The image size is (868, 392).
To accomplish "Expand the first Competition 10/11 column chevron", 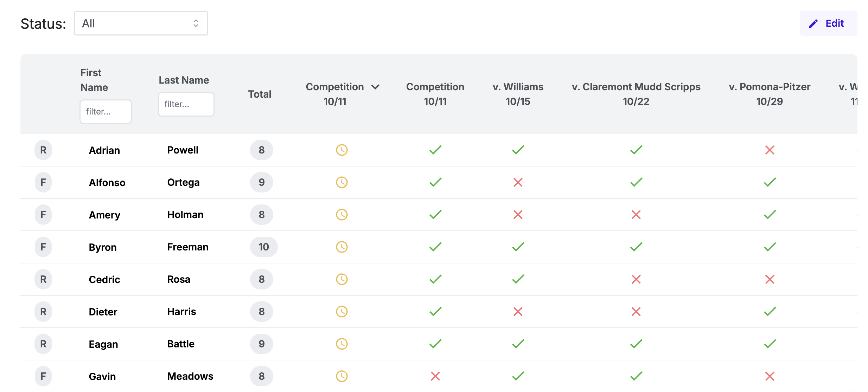I will 375,87.
